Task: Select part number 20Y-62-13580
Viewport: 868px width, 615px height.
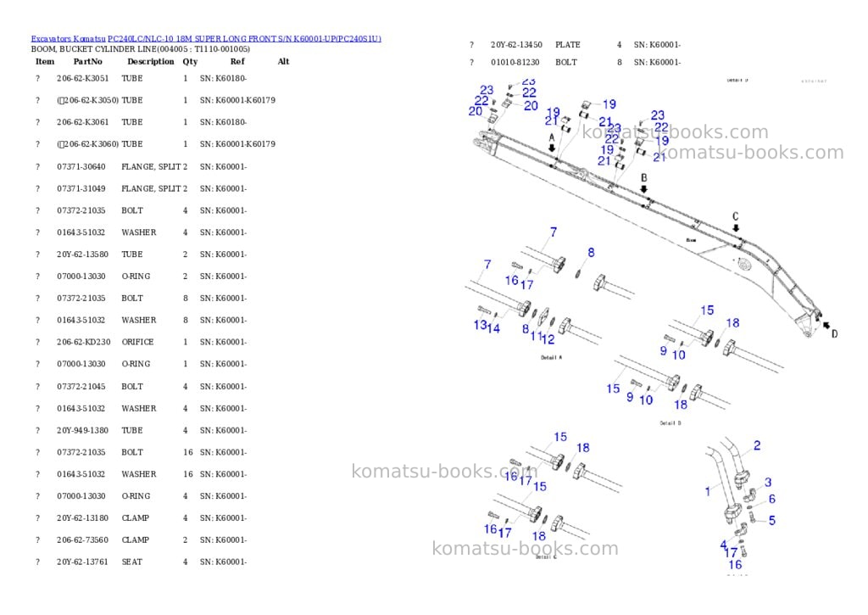Action: point(83,254)
